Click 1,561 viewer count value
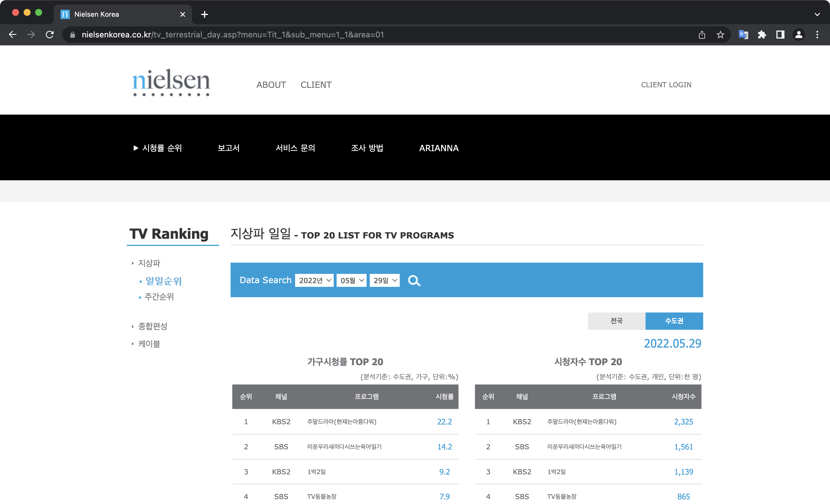Screen dimensions: 830x504 point(684,447)
